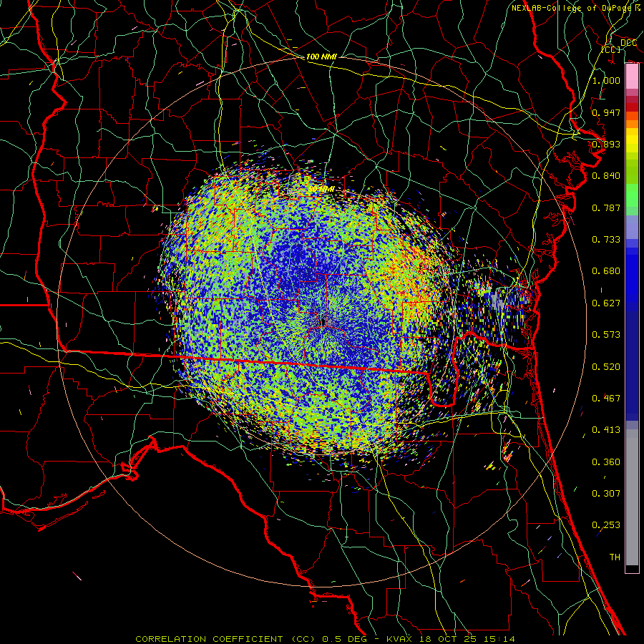Viewport: 644px width, 644px height.
Task: Select the 1.000 legend value
Action: [x=606, y=80]
